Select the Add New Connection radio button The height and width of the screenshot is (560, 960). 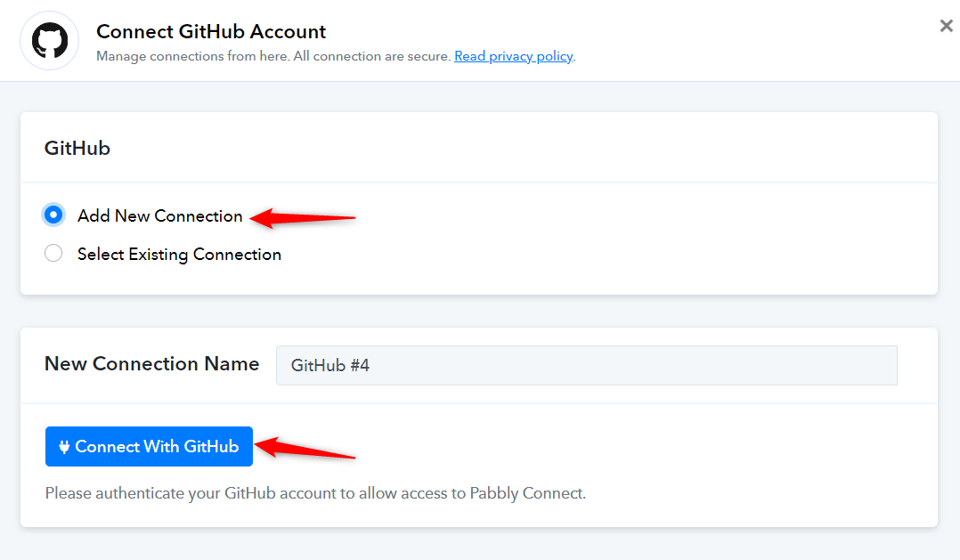(x=53, y=215)
